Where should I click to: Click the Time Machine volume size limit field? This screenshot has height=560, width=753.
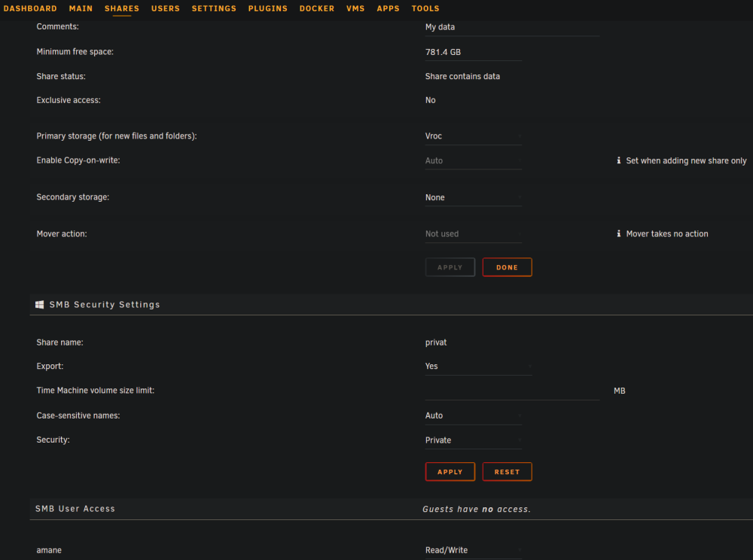tap(512, 391)
